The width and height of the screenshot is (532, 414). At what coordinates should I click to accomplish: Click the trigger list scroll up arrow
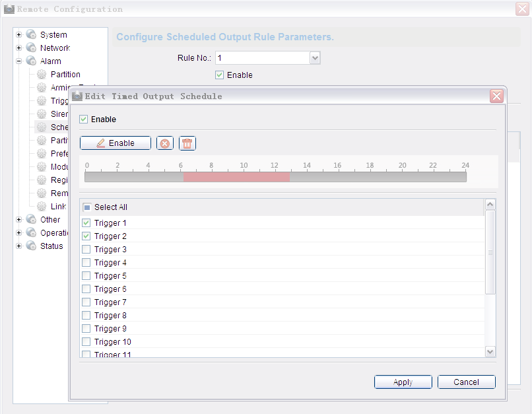(490, 204)
